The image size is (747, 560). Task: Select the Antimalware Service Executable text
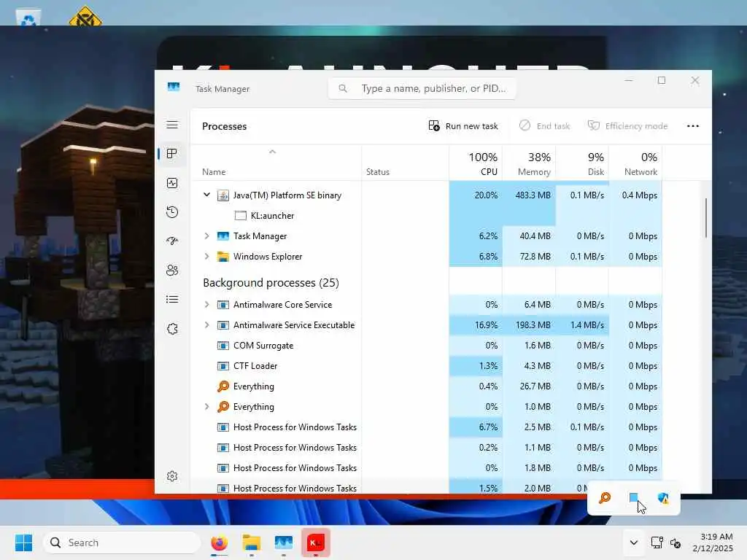pos(294,325)
